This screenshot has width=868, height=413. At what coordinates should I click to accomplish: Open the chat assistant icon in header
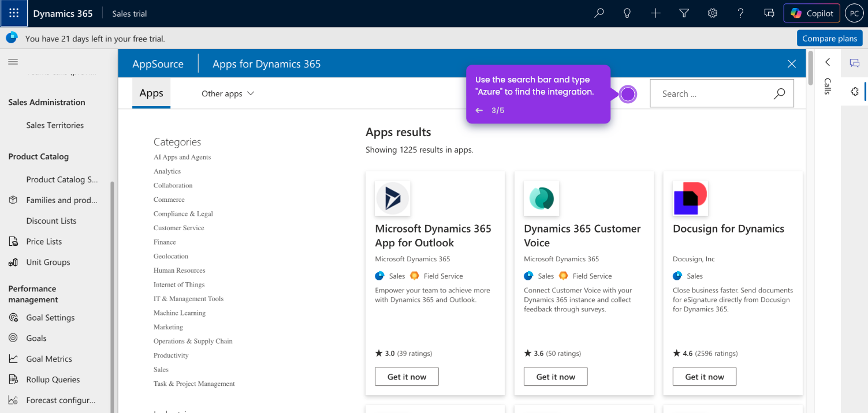769,13
